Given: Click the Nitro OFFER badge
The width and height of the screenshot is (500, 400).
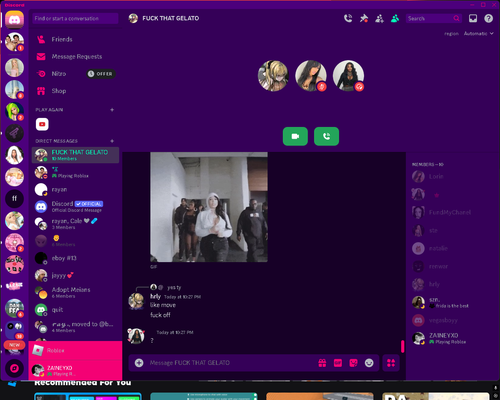Looking at the screenshot, I should [101, 74].
